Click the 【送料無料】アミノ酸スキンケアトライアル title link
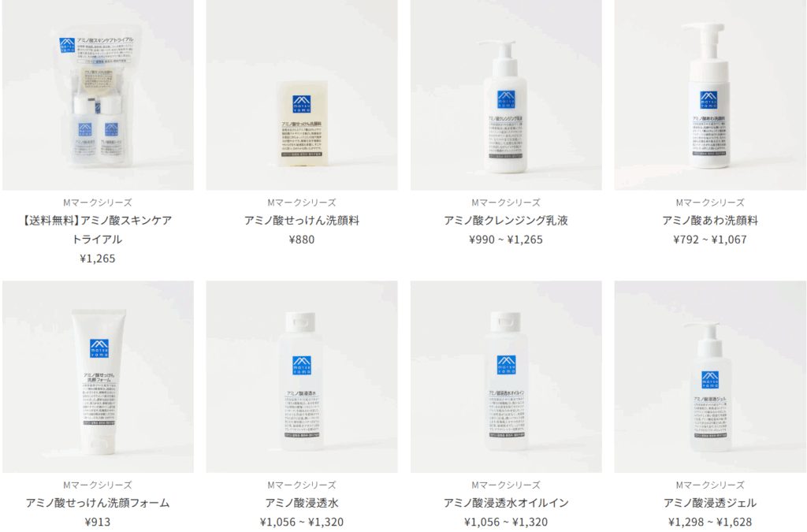 click(x=98, y=229)
